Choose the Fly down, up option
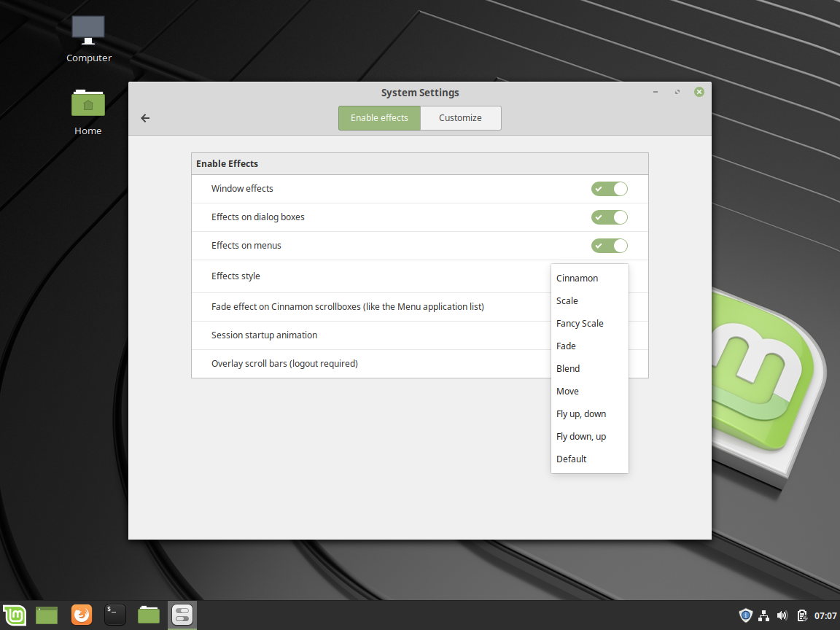The image size is (840, 630). 589,436
